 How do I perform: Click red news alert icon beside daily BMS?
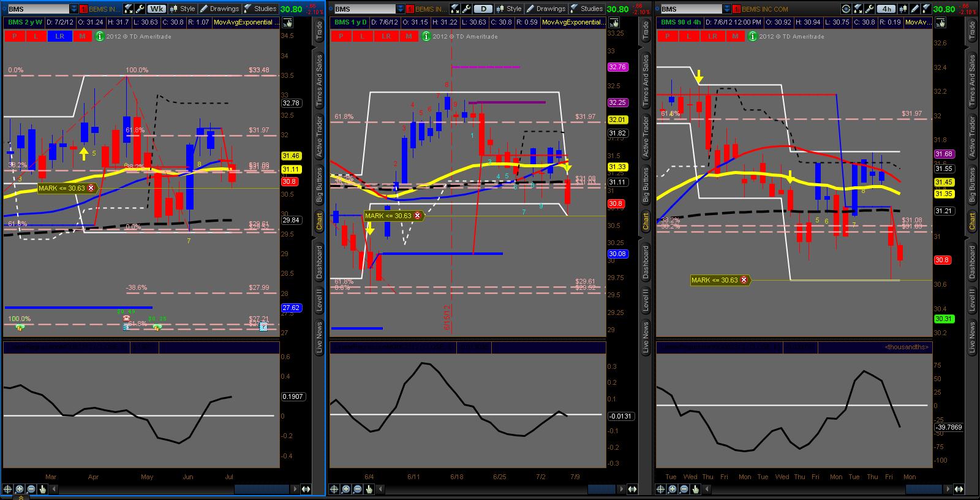410,9
